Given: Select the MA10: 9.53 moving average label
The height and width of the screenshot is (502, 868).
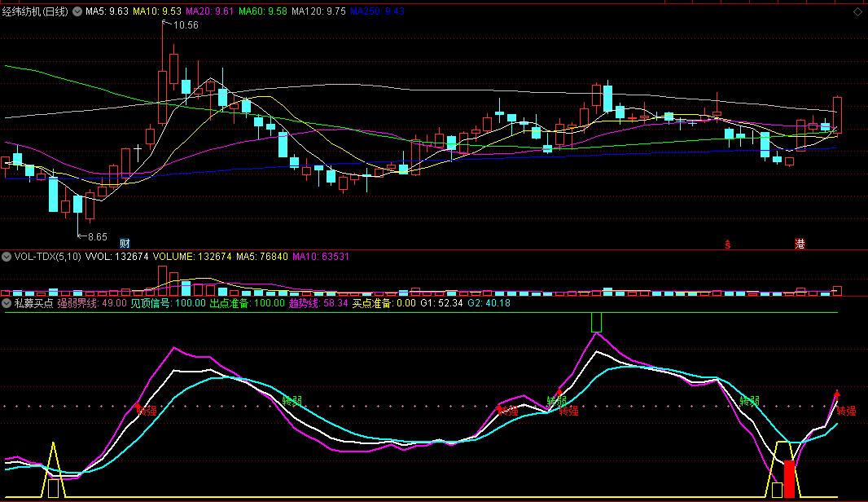Looking at the screenshot, I should (157, 11).
